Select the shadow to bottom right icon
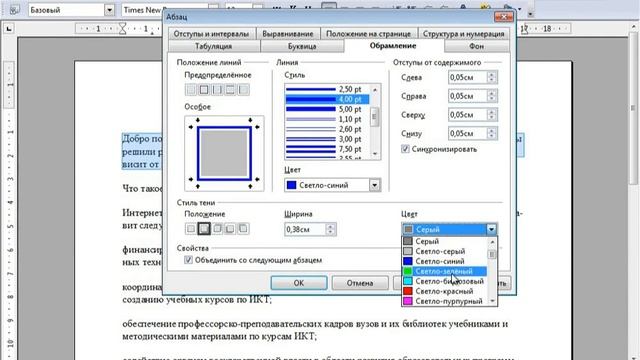The image size is (640, 360). (204, 229)
